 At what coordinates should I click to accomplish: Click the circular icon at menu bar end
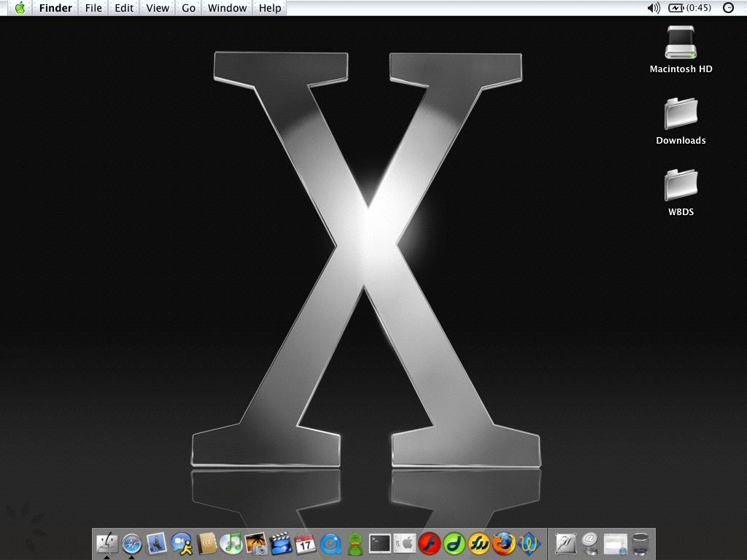pyautogui.click(x=728, y=7)
